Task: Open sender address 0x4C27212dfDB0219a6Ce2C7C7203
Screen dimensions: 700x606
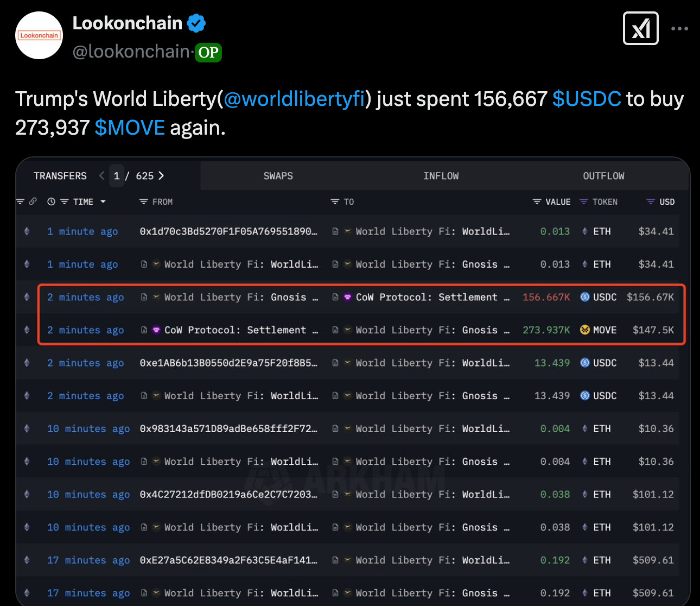Action: pyautogui.click(x=228, y=494)
